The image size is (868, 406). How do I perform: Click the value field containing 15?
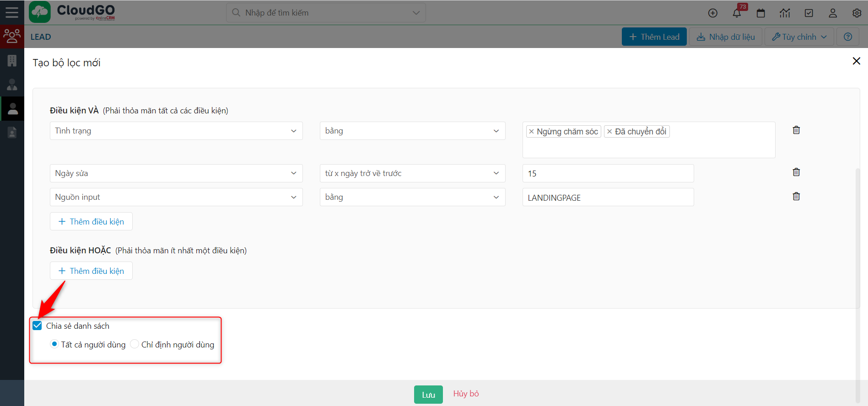click(x=608, y=173)
